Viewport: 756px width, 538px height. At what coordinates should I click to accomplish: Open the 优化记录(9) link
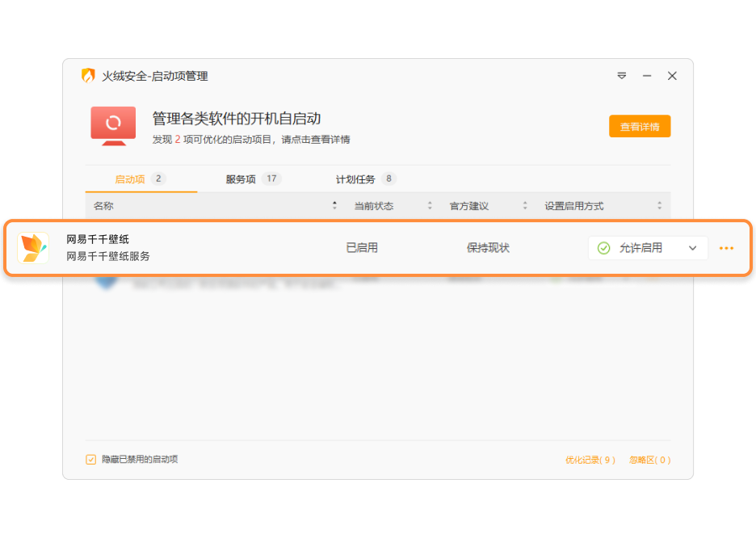pos(590,460)
